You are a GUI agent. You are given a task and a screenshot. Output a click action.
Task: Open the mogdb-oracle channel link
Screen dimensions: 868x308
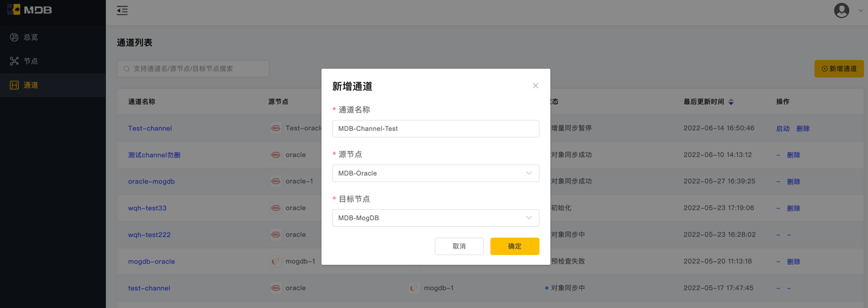pyautogui.click(x=152, y=262)
